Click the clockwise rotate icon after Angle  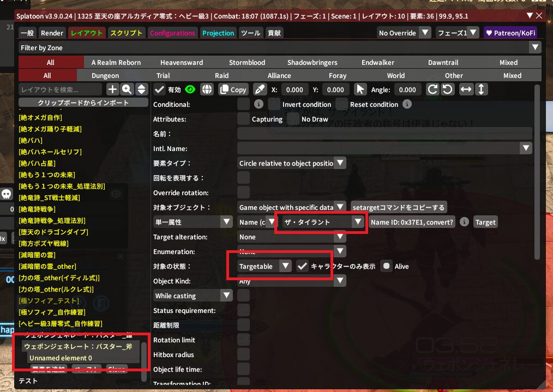pos(433,89)
